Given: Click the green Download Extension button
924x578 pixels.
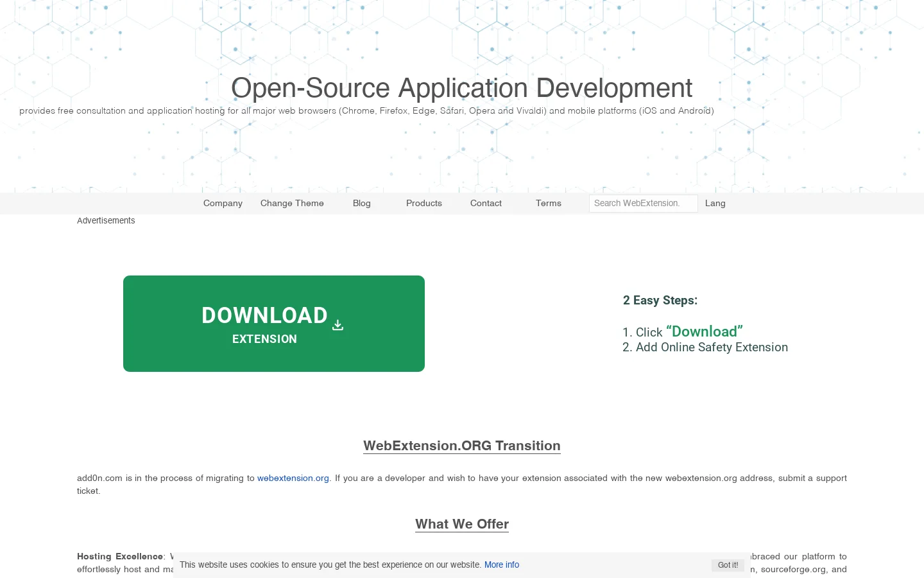Looking at the screenshot, I should [274, 324].
